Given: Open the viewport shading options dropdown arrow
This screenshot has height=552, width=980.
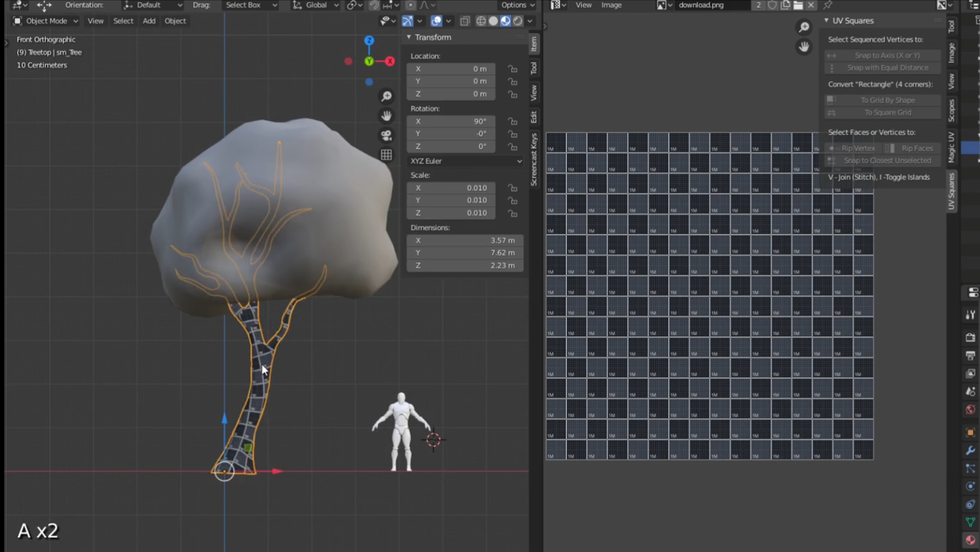Looking at the screenshot, I should [x=530, y=21].
